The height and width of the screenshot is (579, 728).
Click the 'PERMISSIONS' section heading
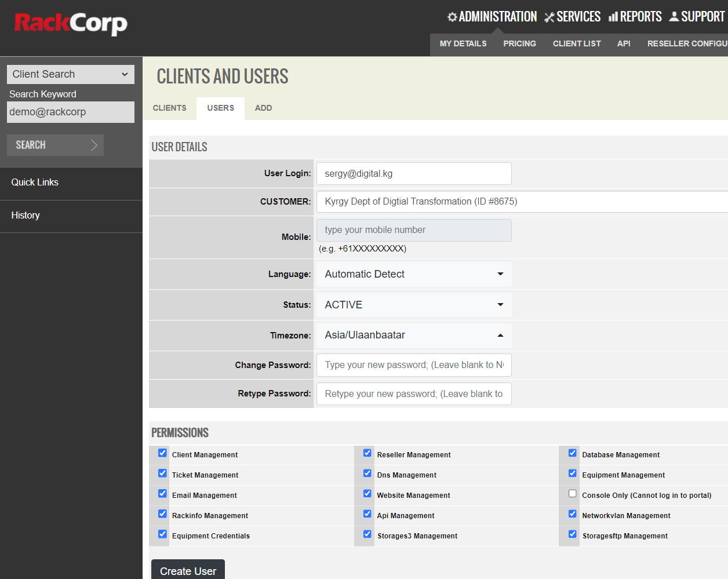(180, 433)
